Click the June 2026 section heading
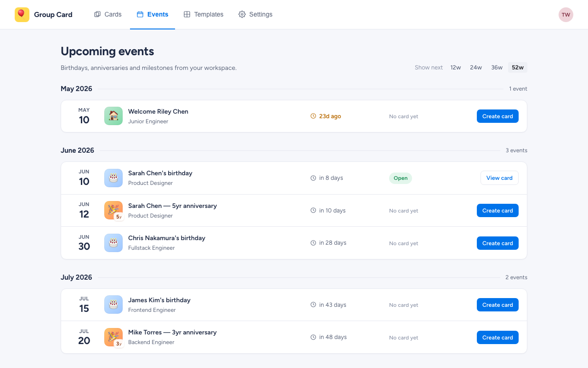 click(x=77, y=150)
